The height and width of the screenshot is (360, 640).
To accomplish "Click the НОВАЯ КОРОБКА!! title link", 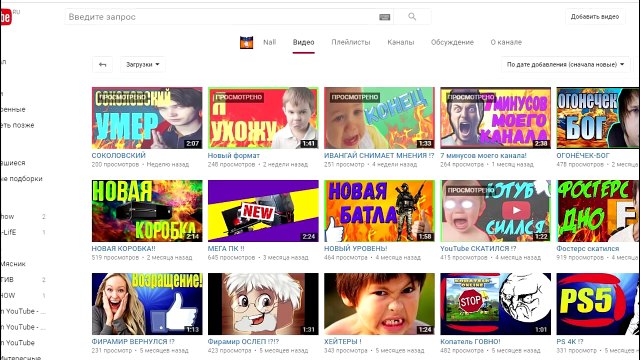I will [x=123, y=249].
